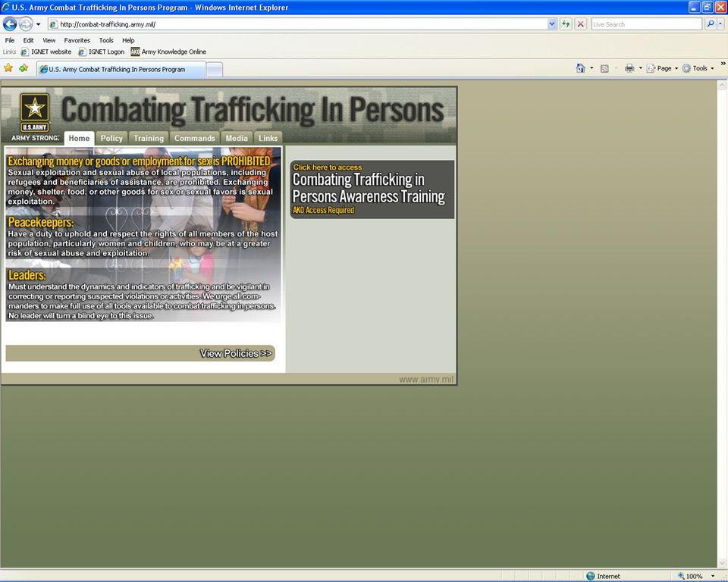728x582 pixels.
Task: Click the Home page icon in command bar
Action: pyautogui.click(x=580, y=68)
